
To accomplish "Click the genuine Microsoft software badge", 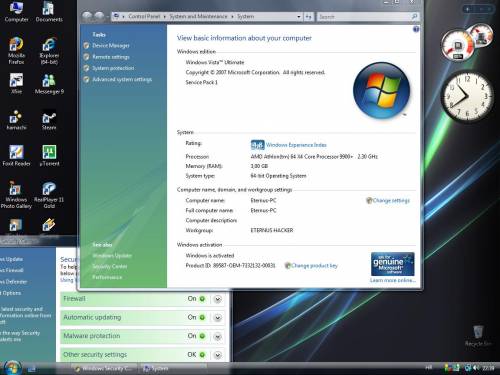I will [392, 264].
